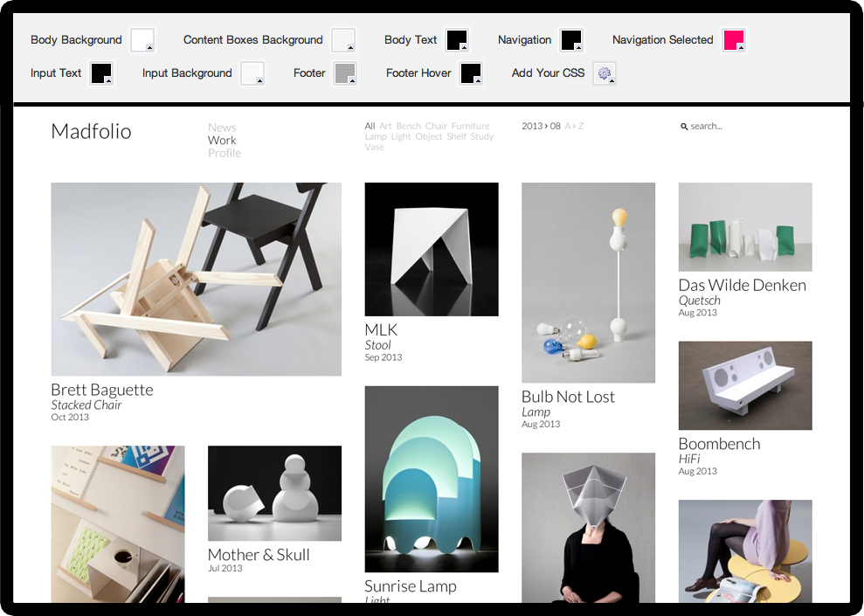Sort projects by A > Z
The height and width of the screenshot is (616, 864).
pos(574,127)
